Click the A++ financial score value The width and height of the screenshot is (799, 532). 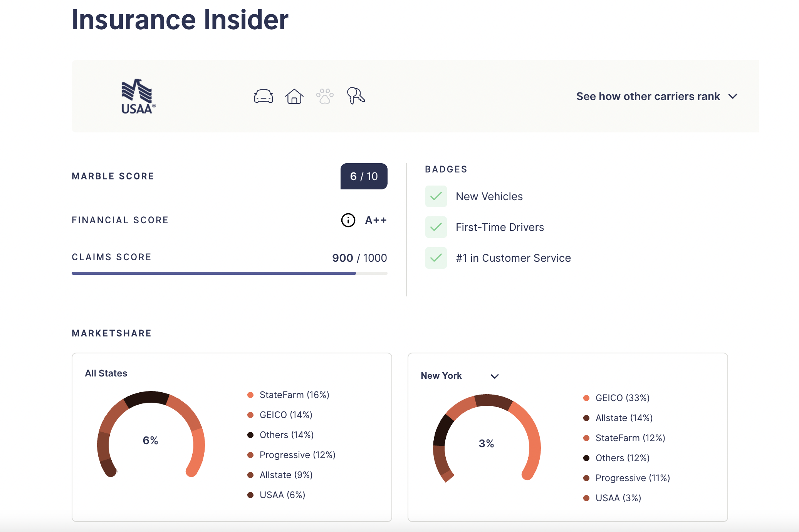[x=376, y=220]
